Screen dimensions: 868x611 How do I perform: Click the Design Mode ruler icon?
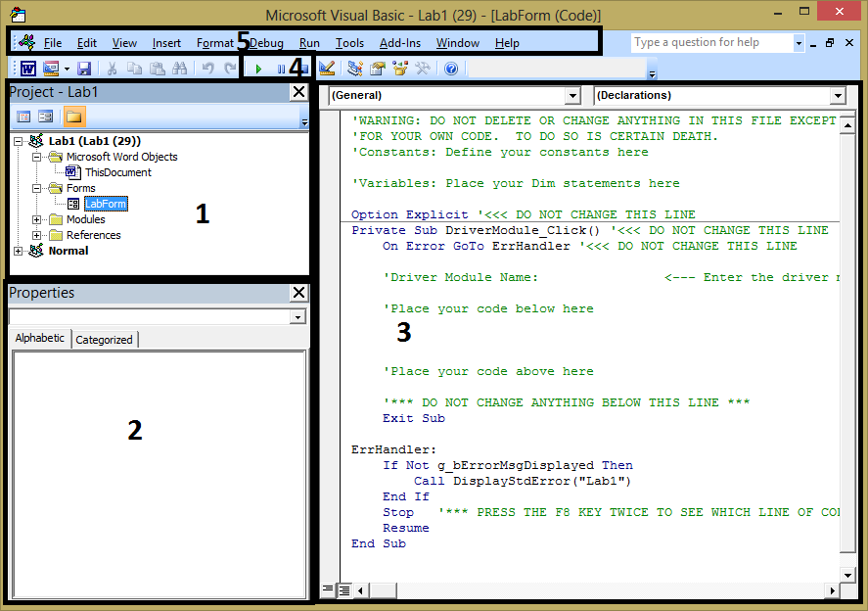click(x=327, y=69)
